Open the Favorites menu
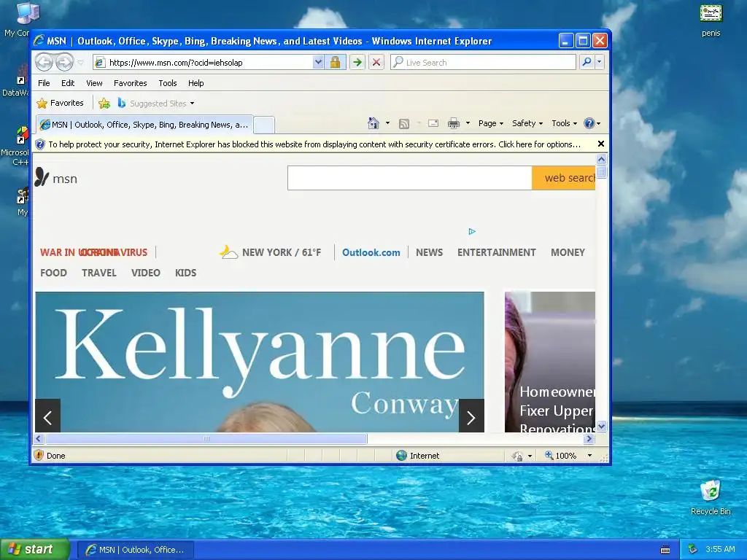Image resolution: width=747 pixels, height=560 pixels. point(130,83)
